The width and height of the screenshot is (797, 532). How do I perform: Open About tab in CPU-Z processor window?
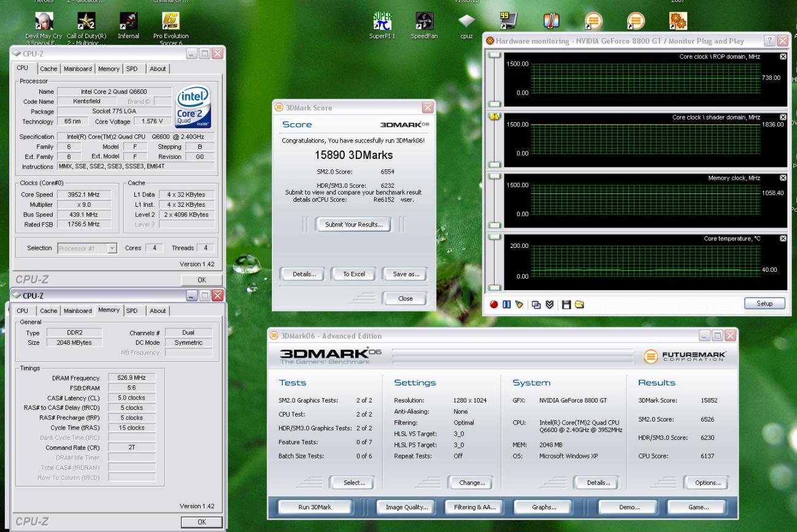158,69
